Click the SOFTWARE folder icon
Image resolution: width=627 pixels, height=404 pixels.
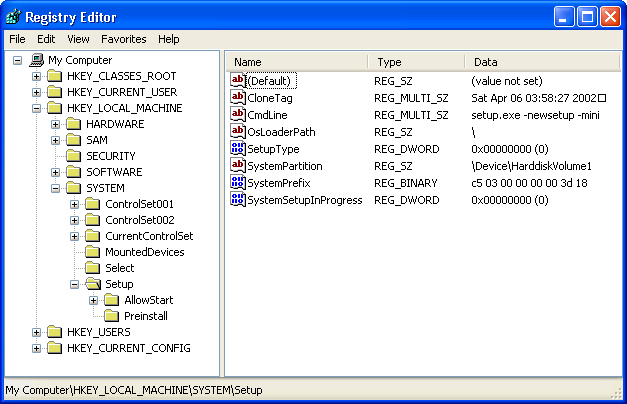pos(74,172)
